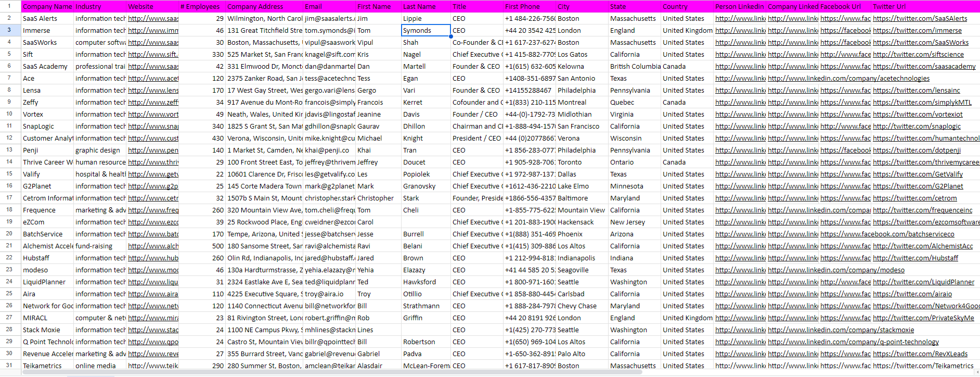Click the Hackensack city cell
Screen dimensions: 980x377
[x=582, y=222]
